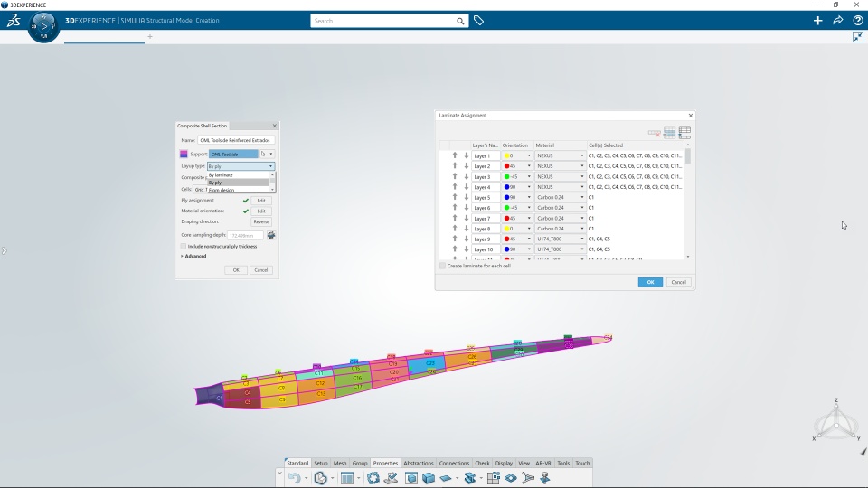Click the truss connector icon
Screen dimensions: 868x488
(x=527, y=478)
